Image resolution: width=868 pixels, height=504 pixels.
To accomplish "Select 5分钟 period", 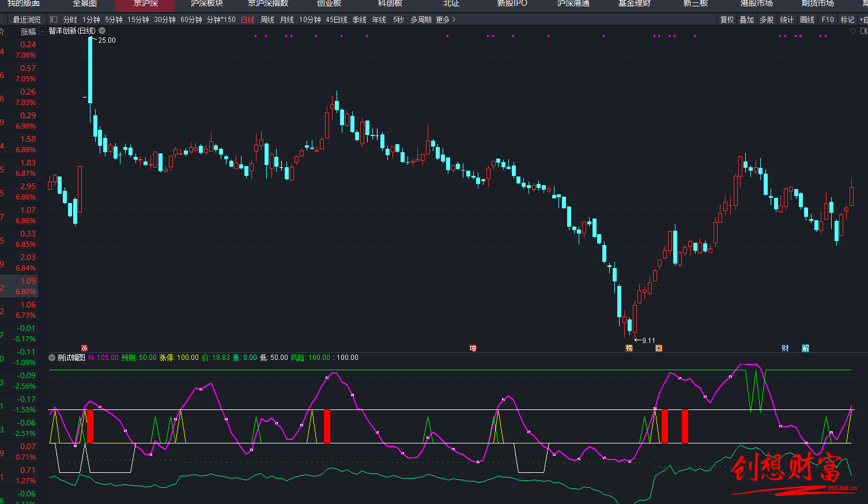I will pyautogui.click(x=114, y=20).
